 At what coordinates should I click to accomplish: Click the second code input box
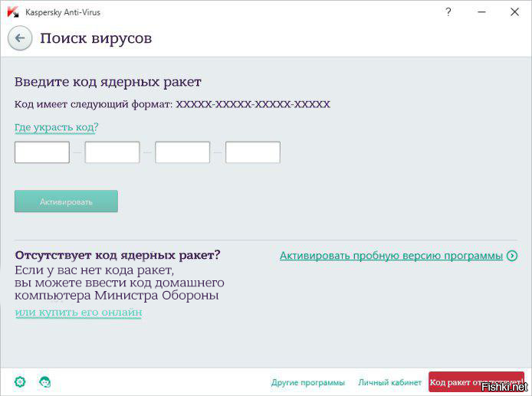pos(112,152)
